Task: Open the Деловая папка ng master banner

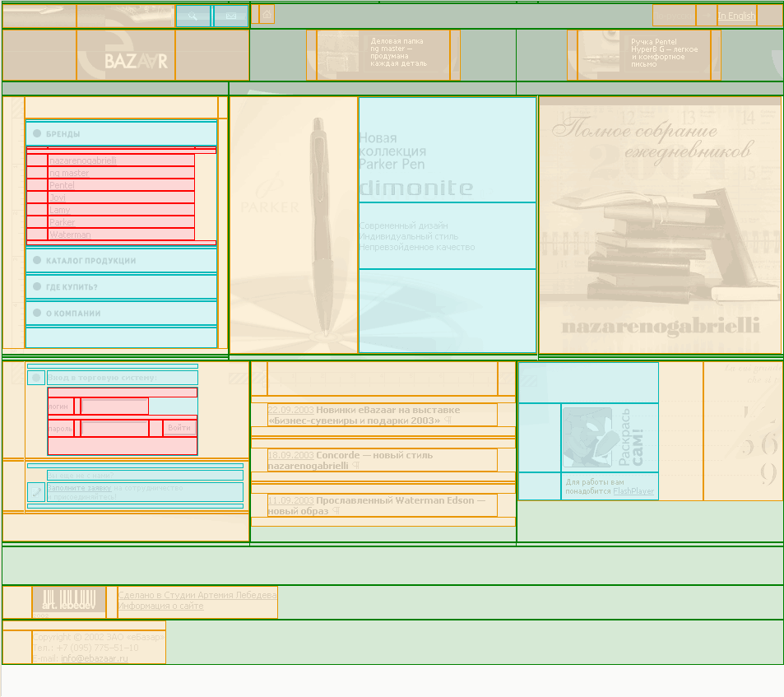Action: click(383, 55)
